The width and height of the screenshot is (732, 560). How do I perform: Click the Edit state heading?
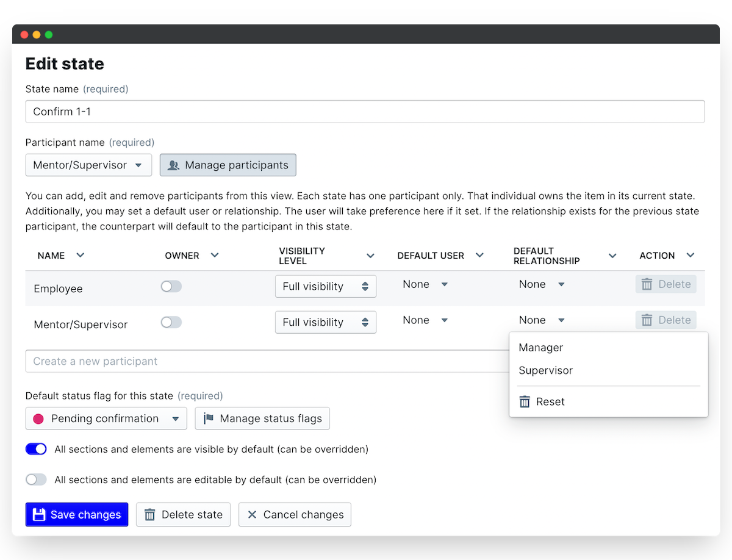pyautogui.click(x=65, y=63)
